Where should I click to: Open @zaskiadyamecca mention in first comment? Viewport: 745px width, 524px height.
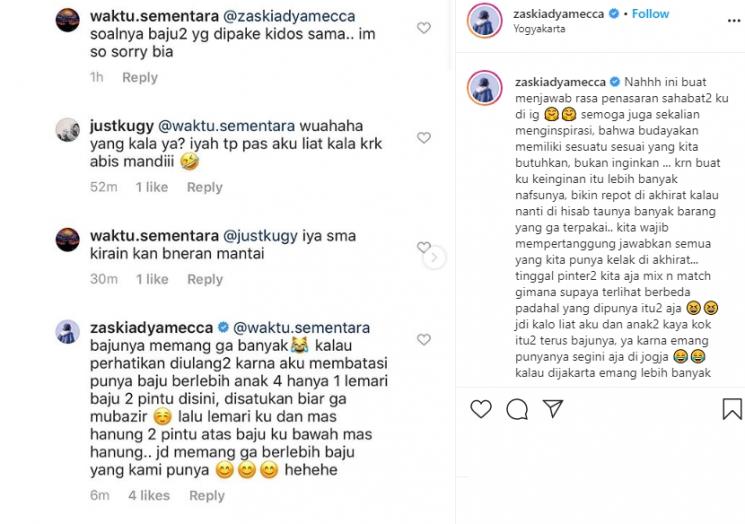(289, 16)
